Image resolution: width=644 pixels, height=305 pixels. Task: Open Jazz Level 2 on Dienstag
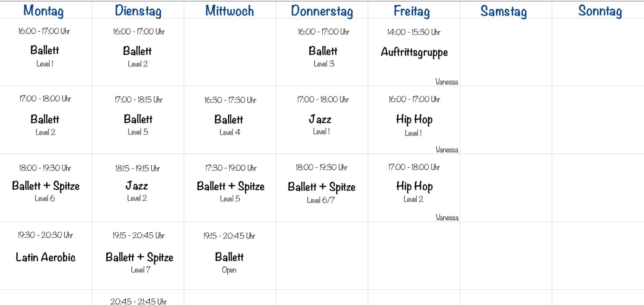coord(137,186)
